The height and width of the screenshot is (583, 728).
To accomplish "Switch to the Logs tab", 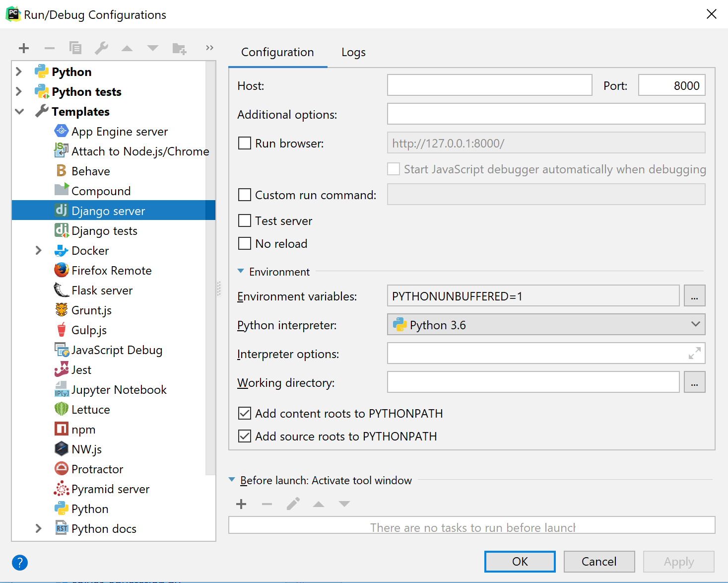I will [x=353, y=52].
